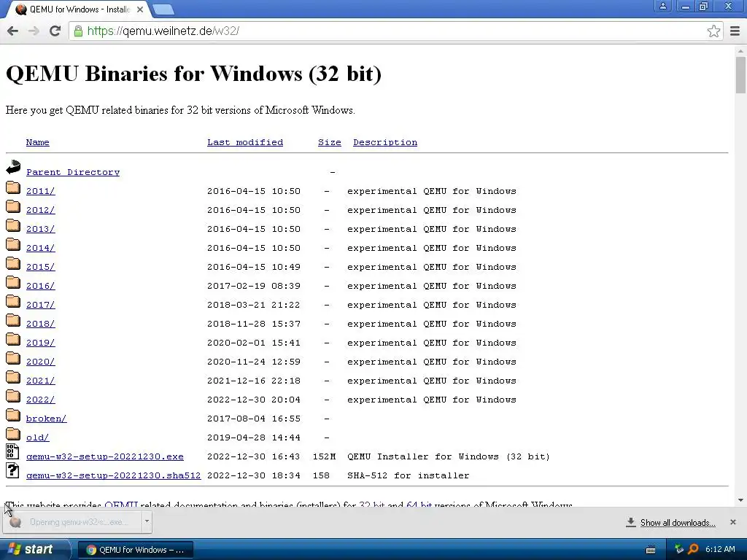
Task: Open the qemu-w32-setup-20221230.sha512 link
Action: click(113, 475)
